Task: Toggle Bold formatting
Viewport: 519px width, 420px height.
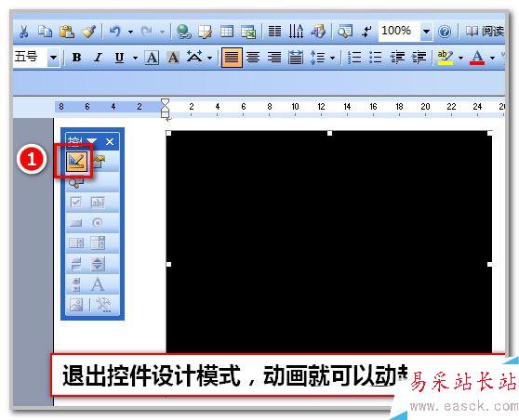Action: coord(77,58)
